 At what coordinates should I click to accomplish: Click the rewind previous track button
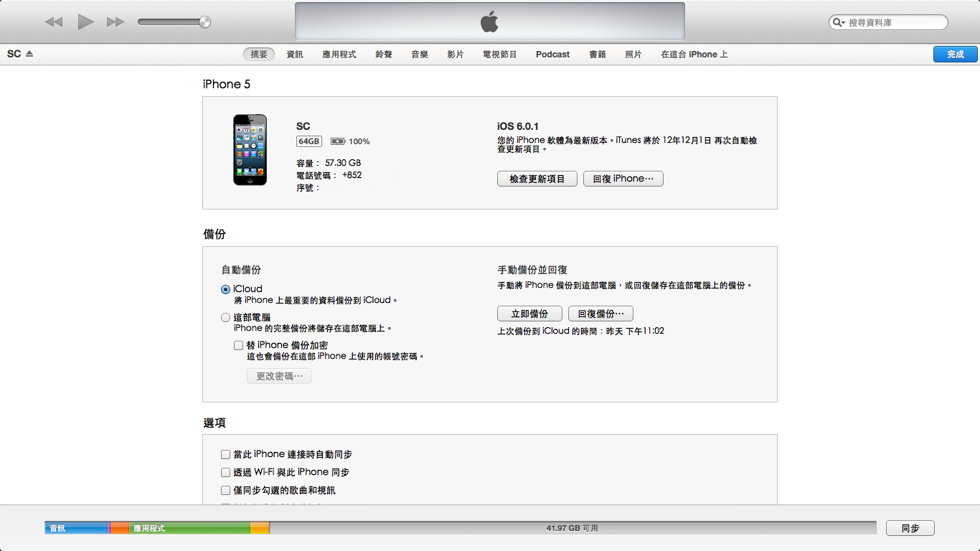coord(54,22)
